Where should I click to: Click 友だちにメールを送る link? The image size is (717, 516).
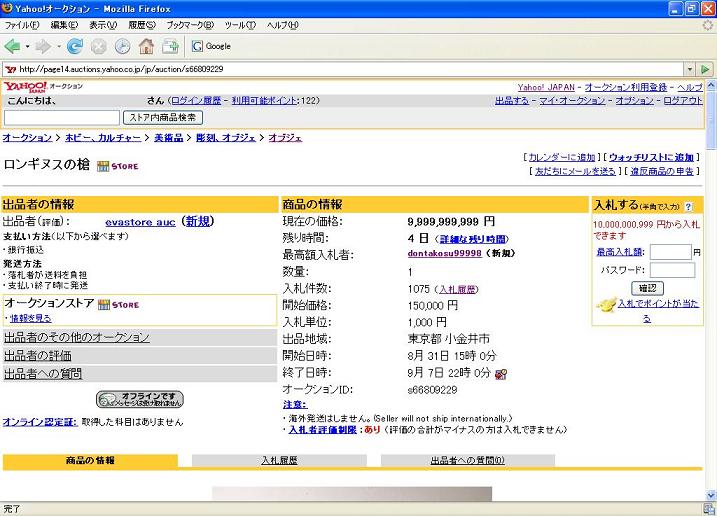click(x=575, y=171)
